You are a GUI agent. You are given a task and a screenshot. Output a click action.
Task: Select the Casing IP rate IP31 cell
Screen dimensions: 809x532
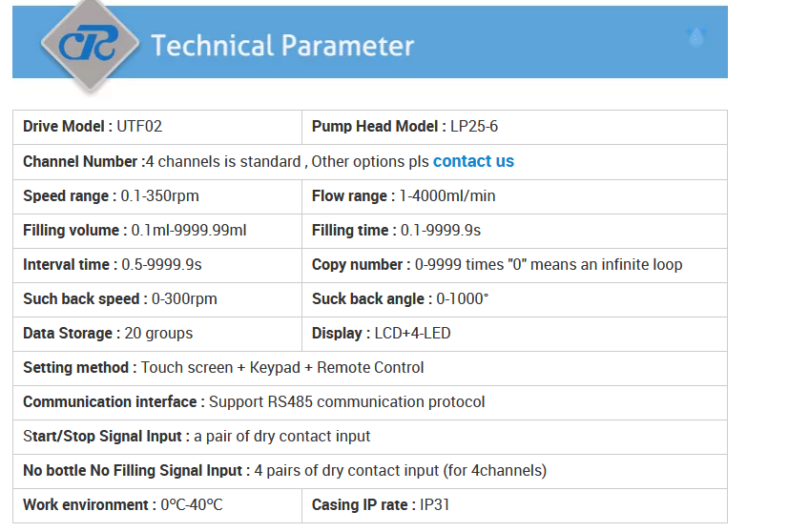514,505
